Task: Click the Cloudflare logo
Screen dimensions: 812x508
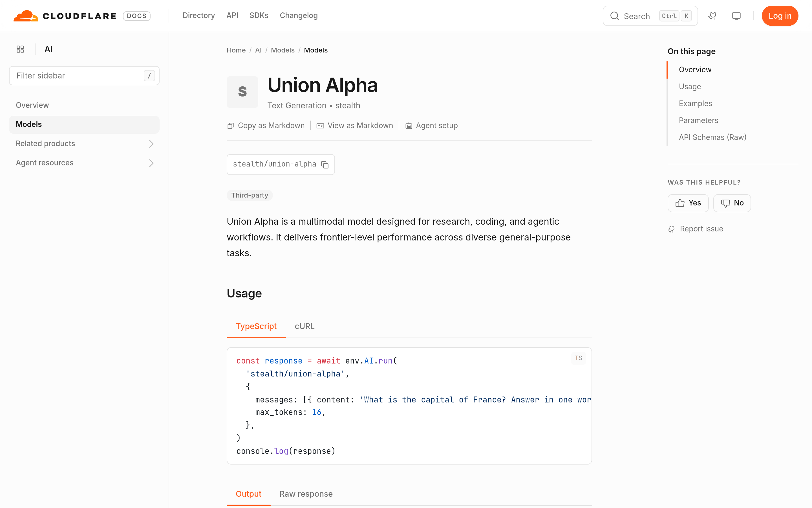Action: tap(65, 16)
